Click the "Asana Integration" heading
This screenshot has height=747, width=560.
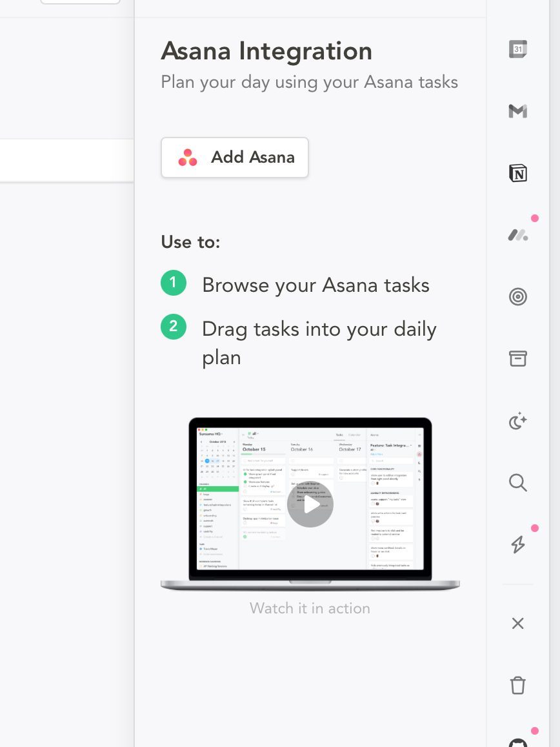coord(266,51)
